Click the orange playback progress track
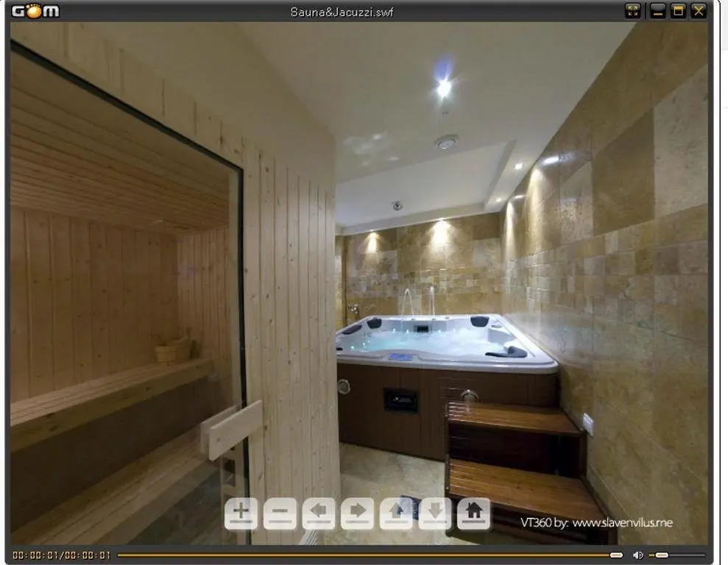This screenshot has width=728, height=565. tap(364, 555)
